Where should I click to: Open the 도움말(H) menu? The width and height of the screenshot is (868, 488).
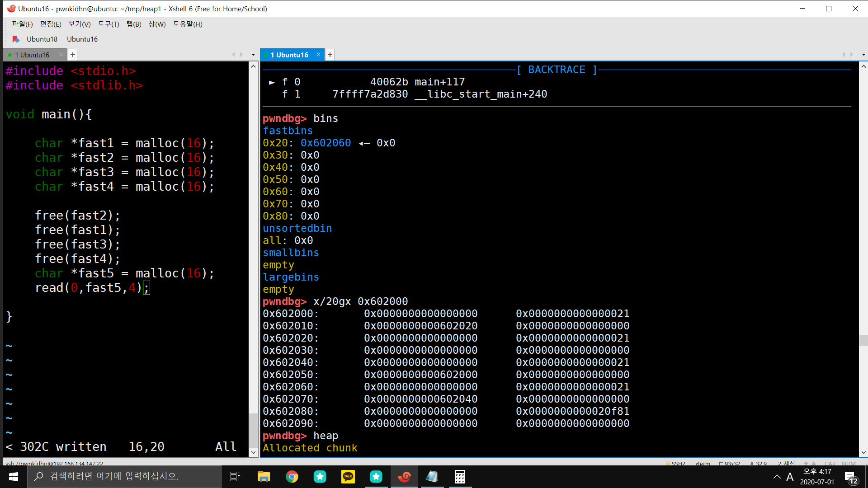(188, 24)
